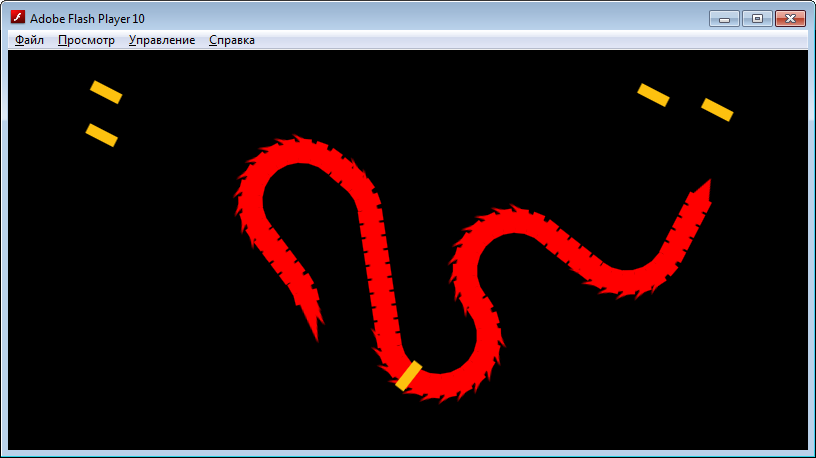Click the orange bar on the red snake body

(409, 376)
